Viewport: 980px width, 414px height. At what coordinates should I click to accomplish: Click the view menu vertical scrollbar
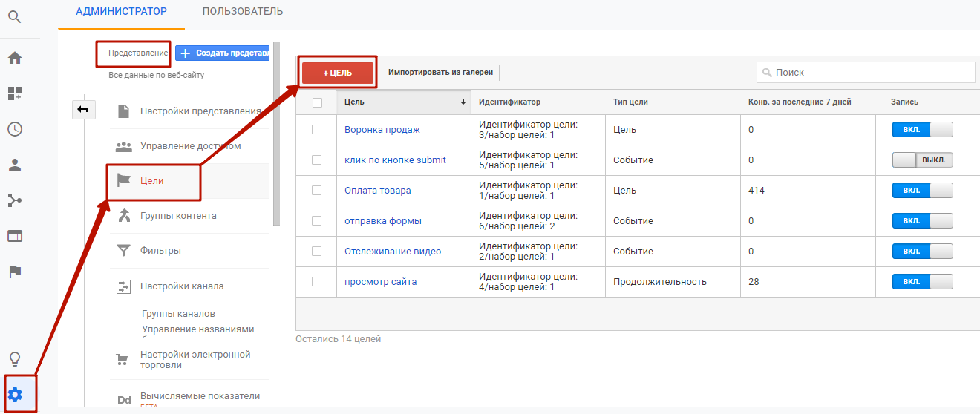coord(276,134)
